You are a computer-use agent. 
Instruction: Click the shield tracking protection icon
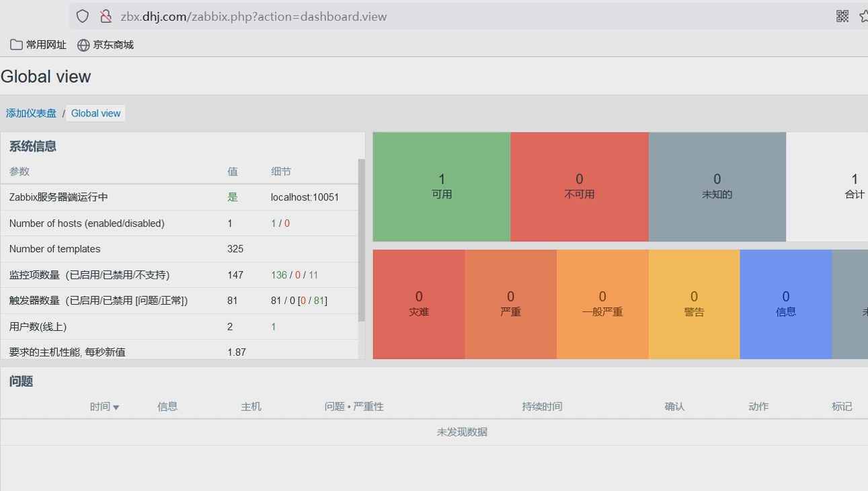pyautogui.click(x=83, y=16)
